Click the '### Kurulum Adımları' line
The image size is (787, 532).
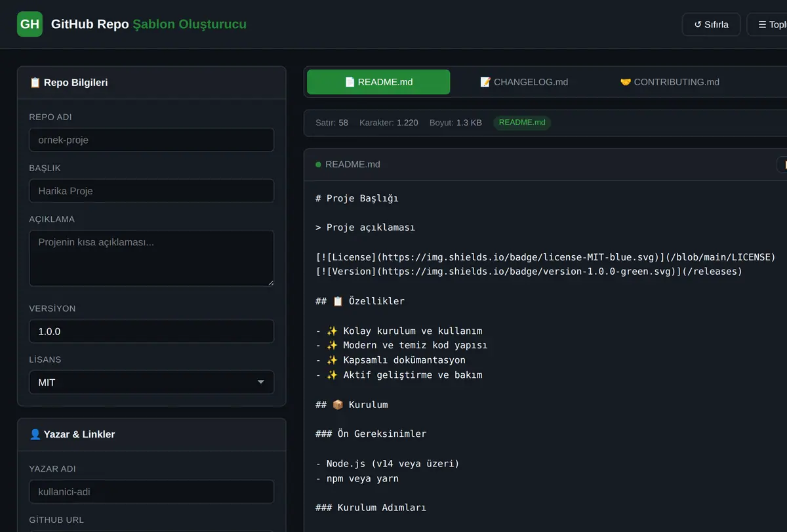[x=371, y=508]
